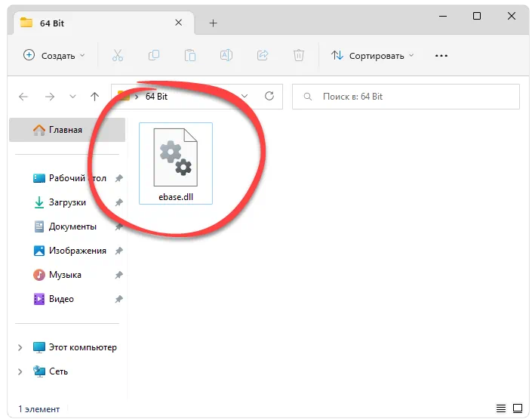The image size is (532, 419).
Task: Open the three-dot more options menu
Action: (441, 56)
